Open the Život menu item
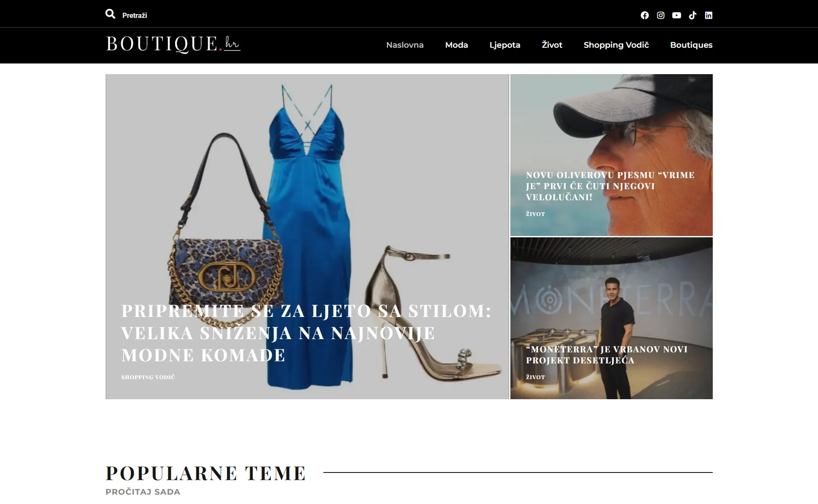Viewport: 818px width, 504px height. coord(552,45)
